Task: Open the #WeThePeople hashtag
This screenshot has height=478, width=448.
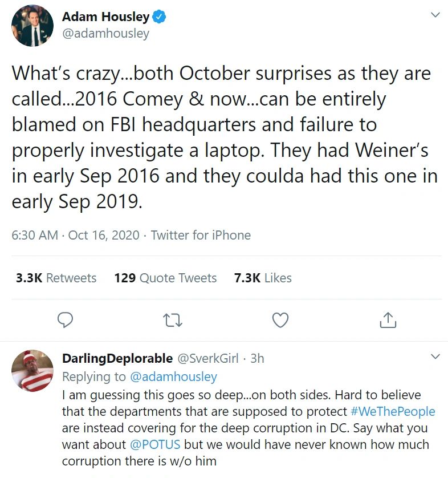Action: [393, 411]
